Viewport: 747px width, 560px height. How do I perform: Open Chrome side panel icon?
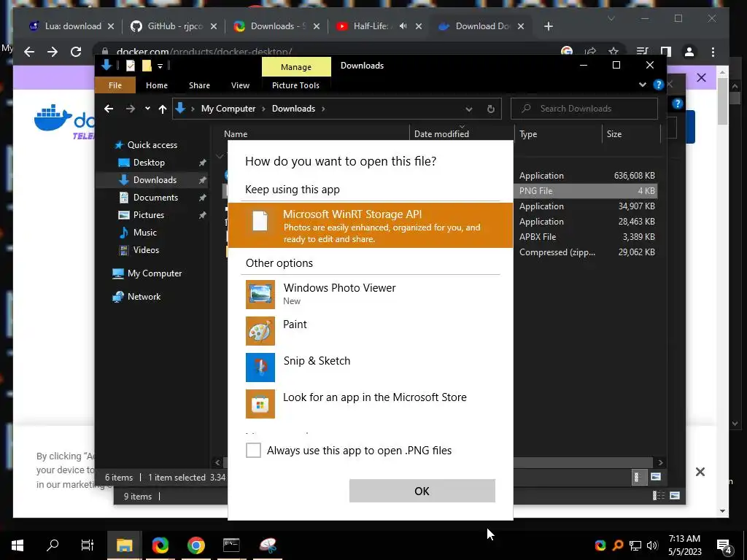665,52
